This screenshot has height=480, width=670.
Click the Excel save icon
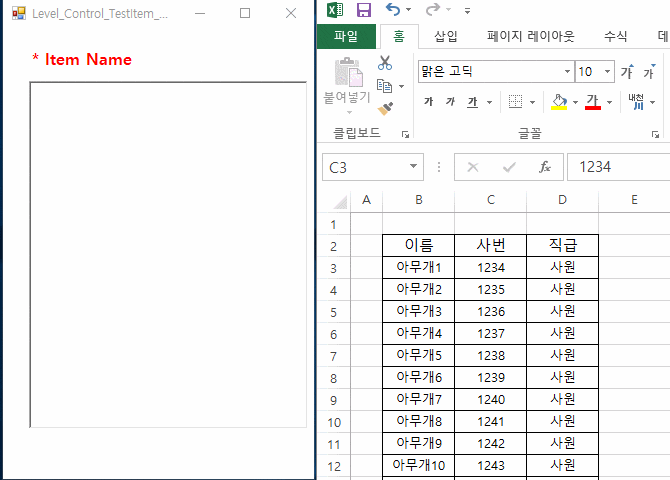pyautogui.click(x=364, y=9)
